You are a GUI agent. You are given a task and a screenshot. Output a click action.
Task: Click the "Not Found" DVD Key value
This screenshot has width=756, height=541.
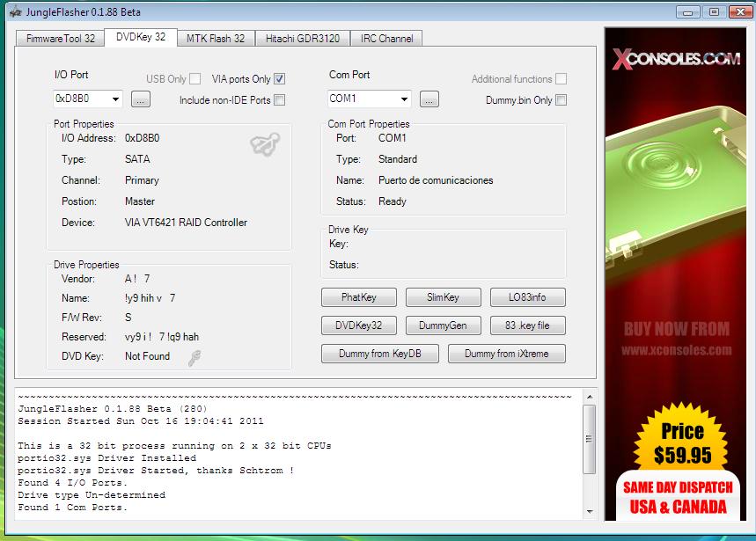click(x=148, y=356)
